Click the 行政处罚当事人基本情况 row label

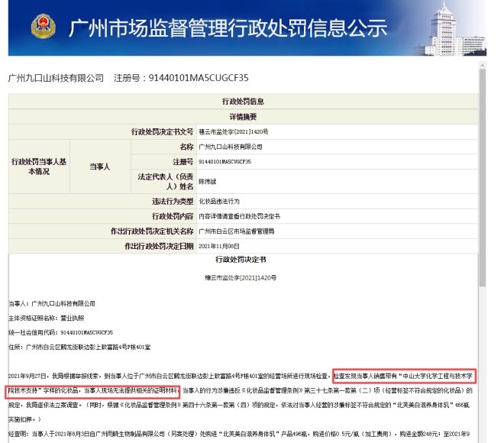coord(38,167)
